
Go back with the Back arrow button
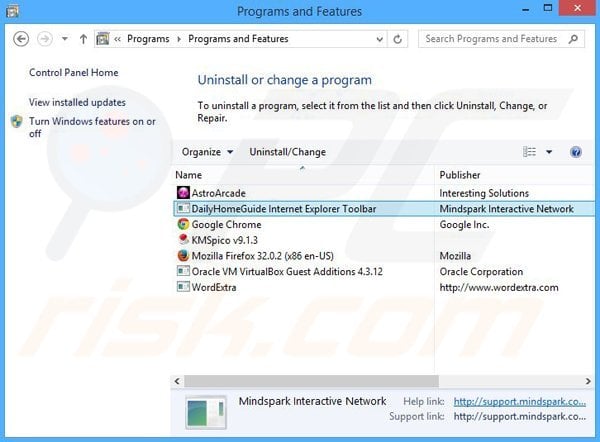[x=21, y=39]
